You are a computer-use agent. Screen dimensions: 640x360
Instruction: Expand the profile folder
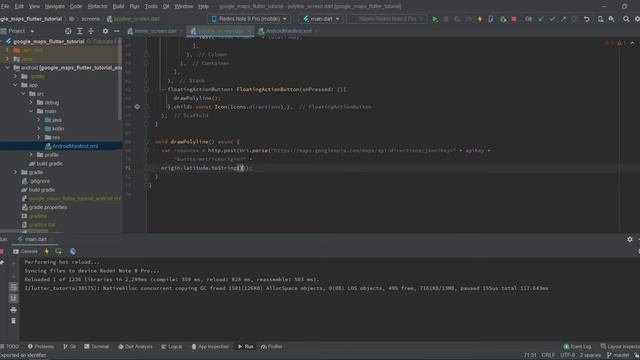click(x=31, y=155)
